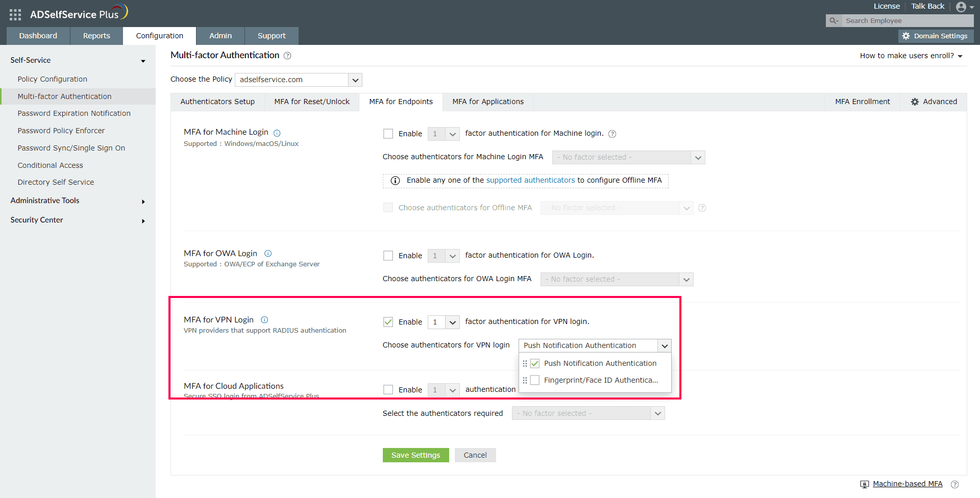This screenshot has height=498, width=980.
Task: Click the Machine-based MFA icon at bottom right
Action: [x=864, y=484]
